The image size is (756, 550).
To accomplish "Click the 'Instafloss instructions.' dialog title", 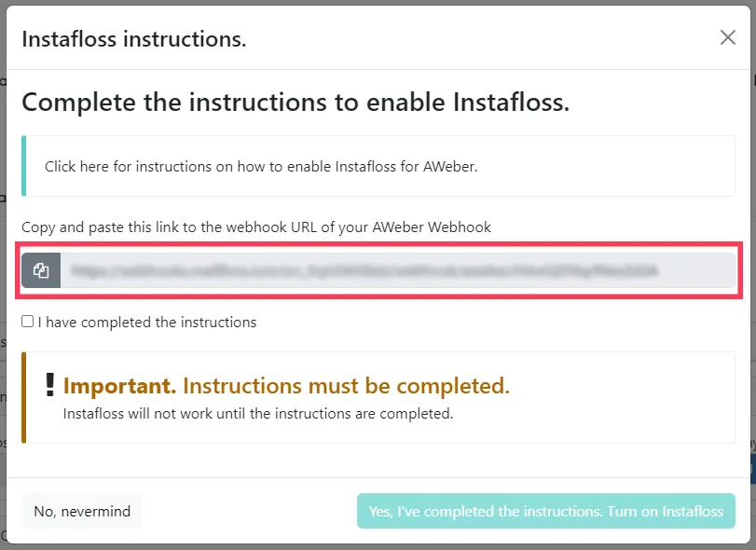I will 134,39.
